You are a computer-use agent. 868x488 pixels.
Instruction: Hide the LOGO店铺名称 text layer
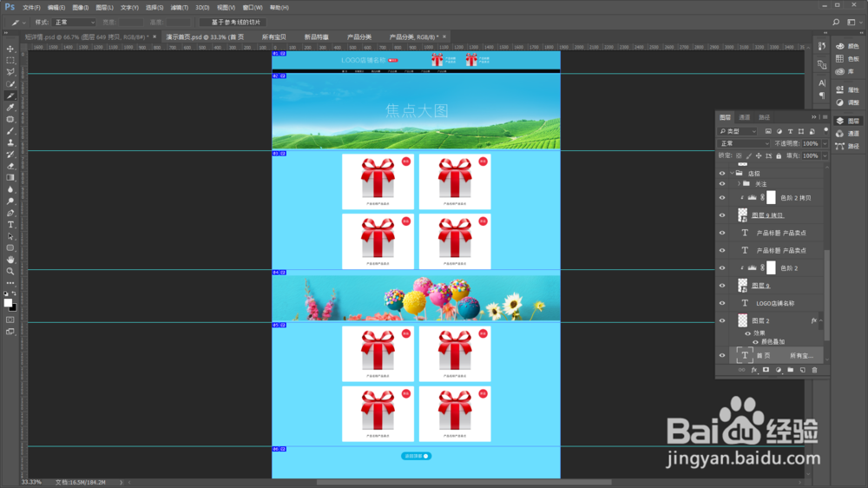722,304
